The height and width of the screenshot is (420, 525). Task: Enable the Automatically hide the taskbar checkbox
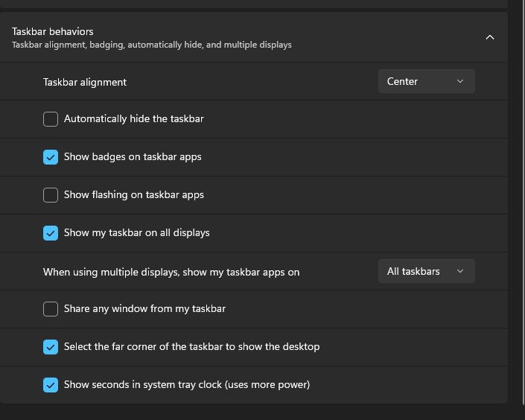pyautogui.click(x=51, y=119)
